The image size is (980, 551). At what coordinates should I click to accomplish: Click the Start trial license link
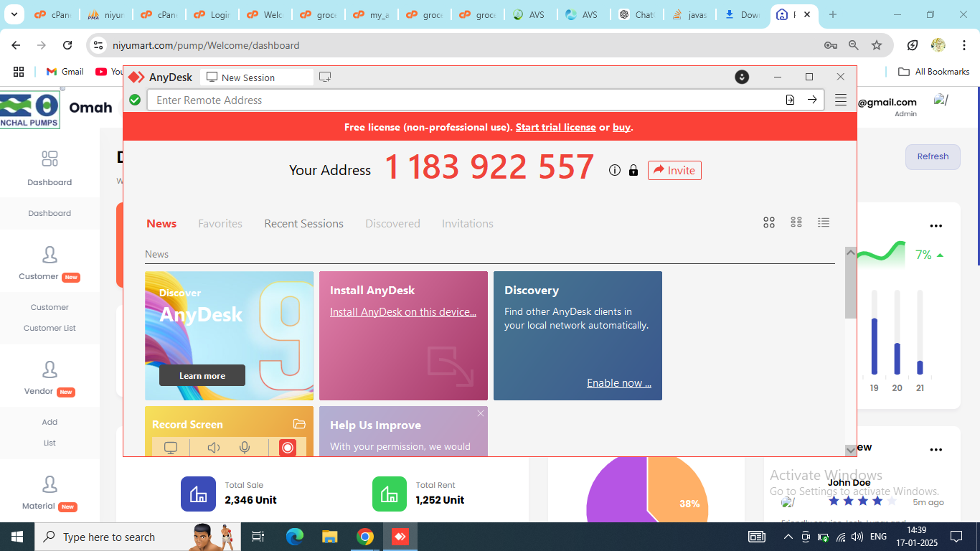point(555,127)
